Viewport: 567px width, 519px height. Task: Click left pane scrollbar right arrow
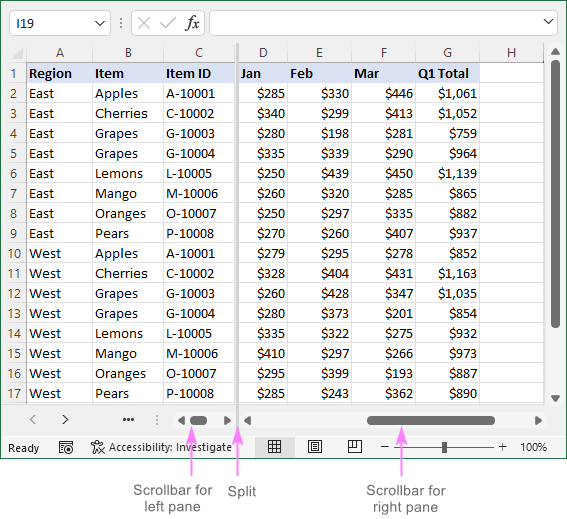(x=227, y=420)
